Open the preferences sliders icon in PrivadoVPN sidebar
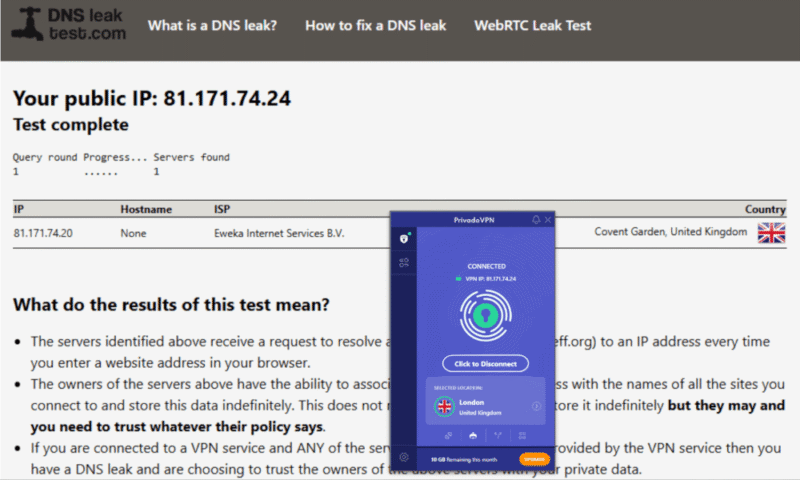Viewport: 800px width, 480px height. [x=404, y=263]
